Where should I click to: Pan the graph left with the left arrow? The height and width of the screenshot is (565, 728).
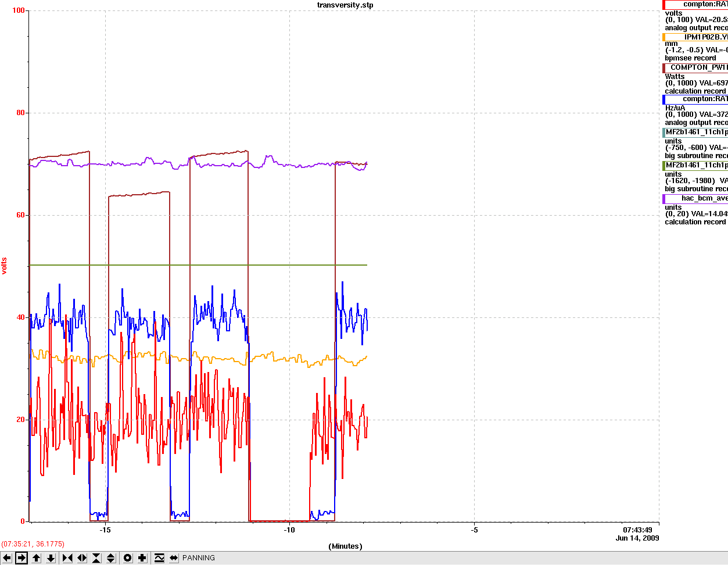(x=7, y=558)
